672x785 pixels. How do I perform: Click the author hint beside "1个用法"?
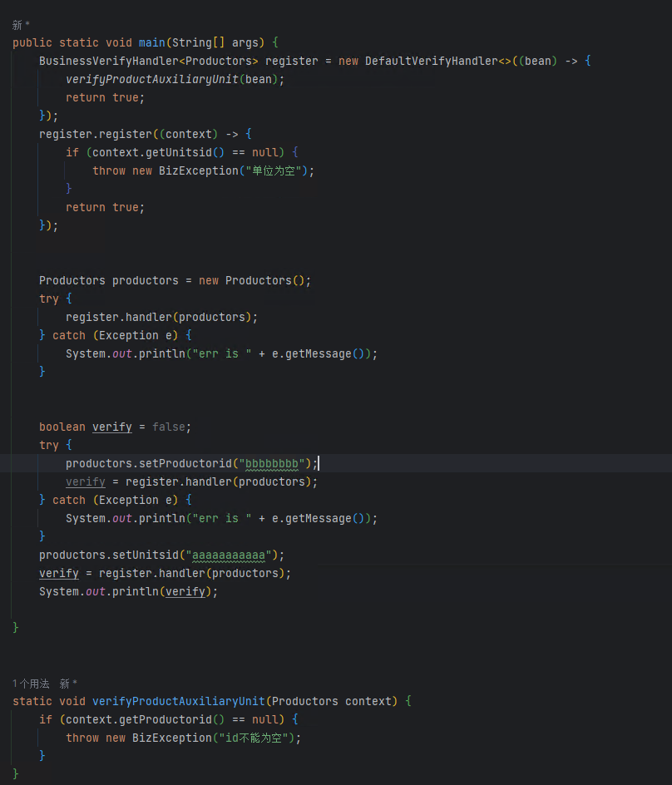68,683
